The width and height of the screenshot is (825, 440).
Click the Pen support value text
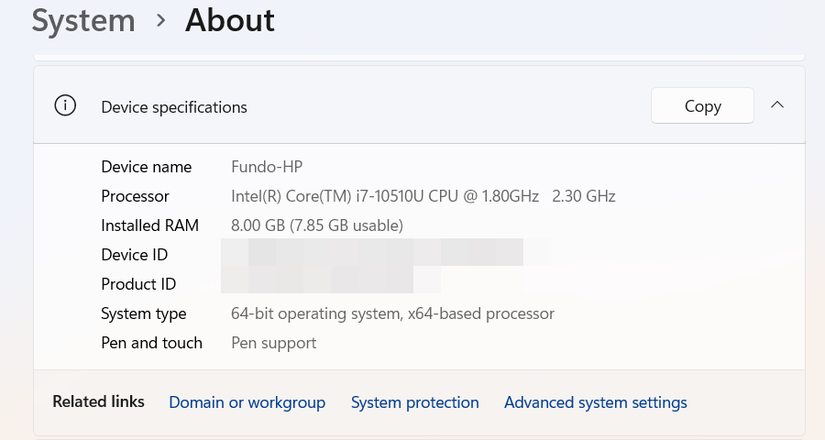click(x=274, y=343)
